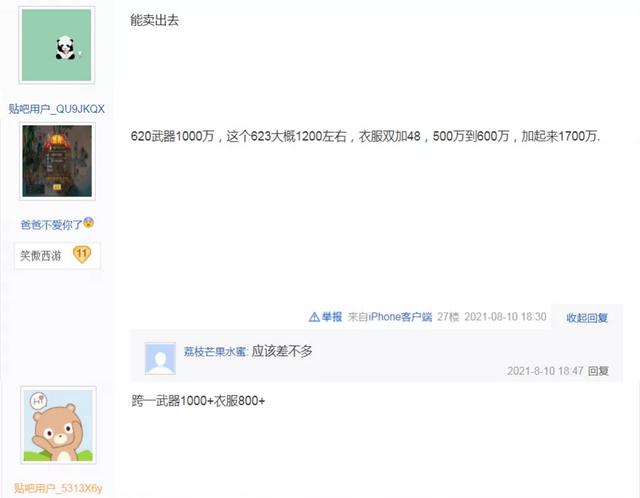
Task: Click the post text starting with 620武器1000万
Action: (x=365, y=136)
